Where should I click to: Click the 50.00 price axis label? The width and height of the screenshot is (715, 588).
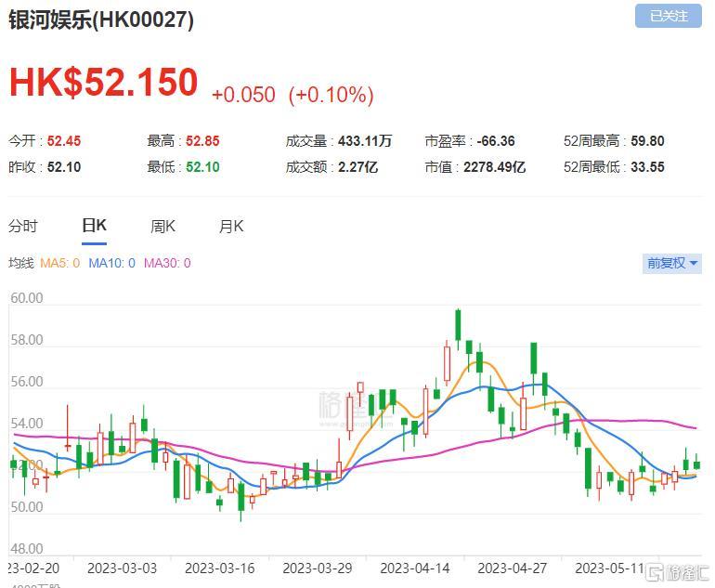(x=26, y=507)
